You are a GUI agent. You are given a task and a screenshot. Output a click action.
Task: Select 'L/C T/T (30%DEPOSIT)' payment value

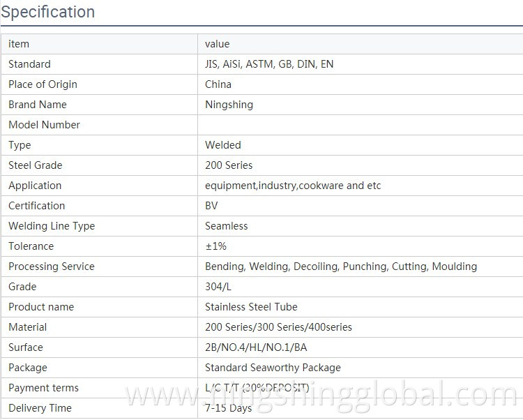click(x=257, y=388)
